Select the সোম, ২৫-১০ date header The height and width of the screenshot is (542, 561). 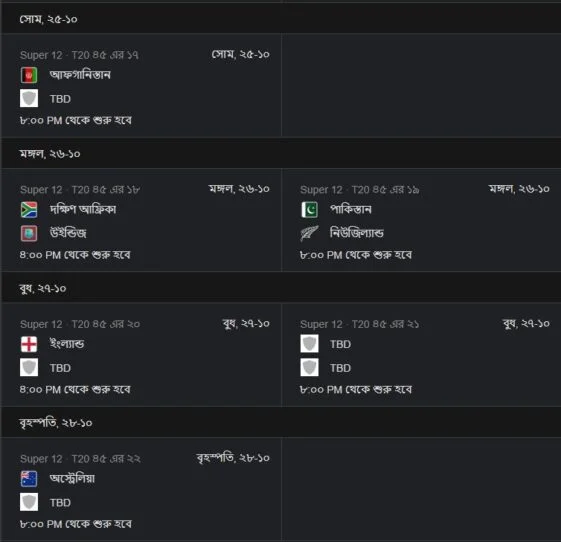point(49,19)
